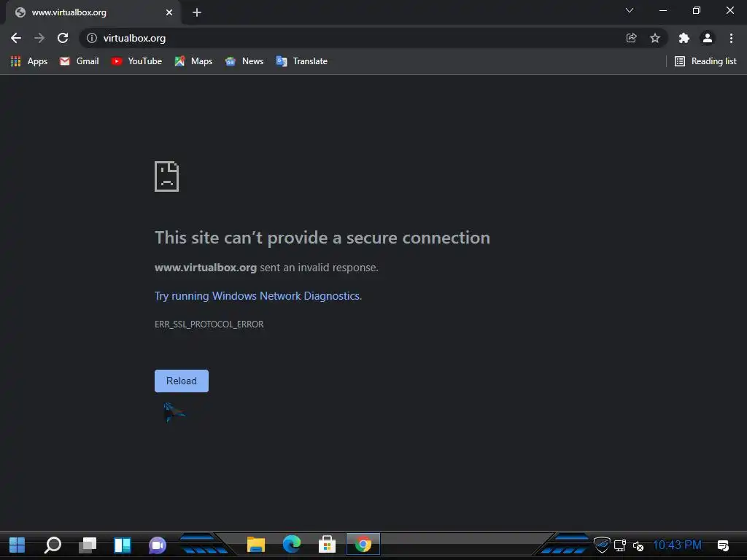Open the Widgets taskbar icon

123,545
